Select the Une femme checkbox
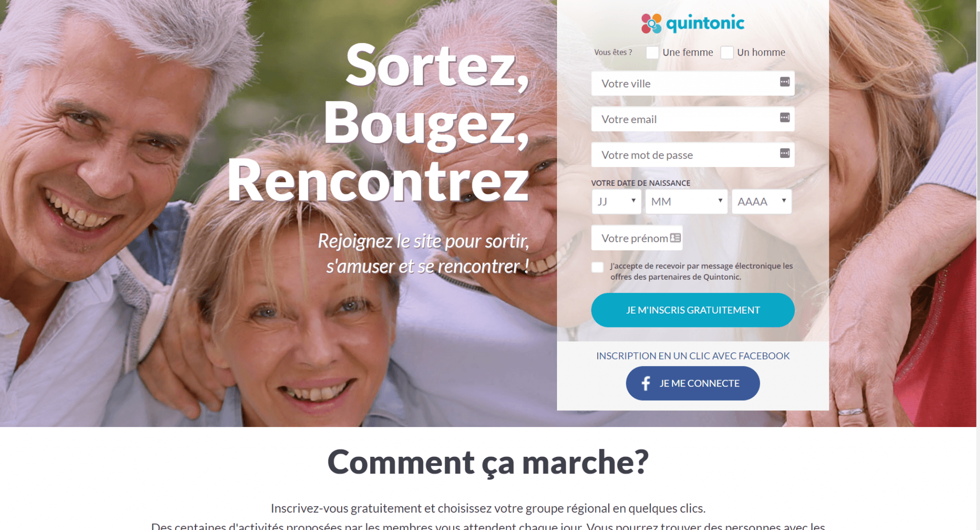 coord(652,53)
